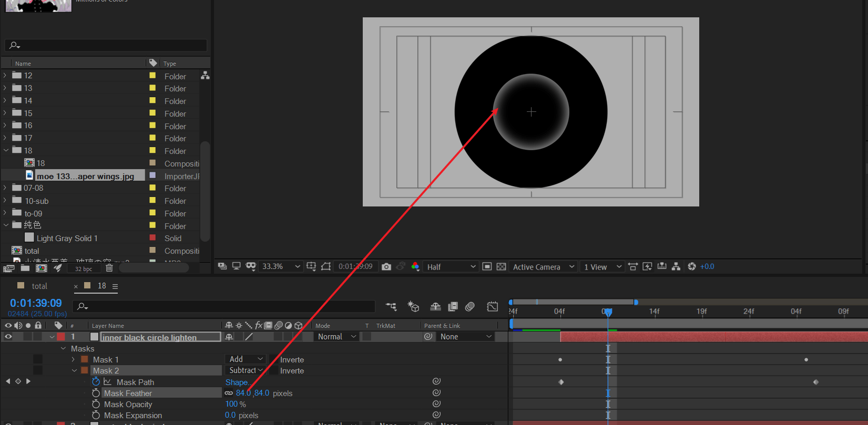
Task: Toggle Pixel Aspect Ratio Correction icon
Action: (633, 266)
